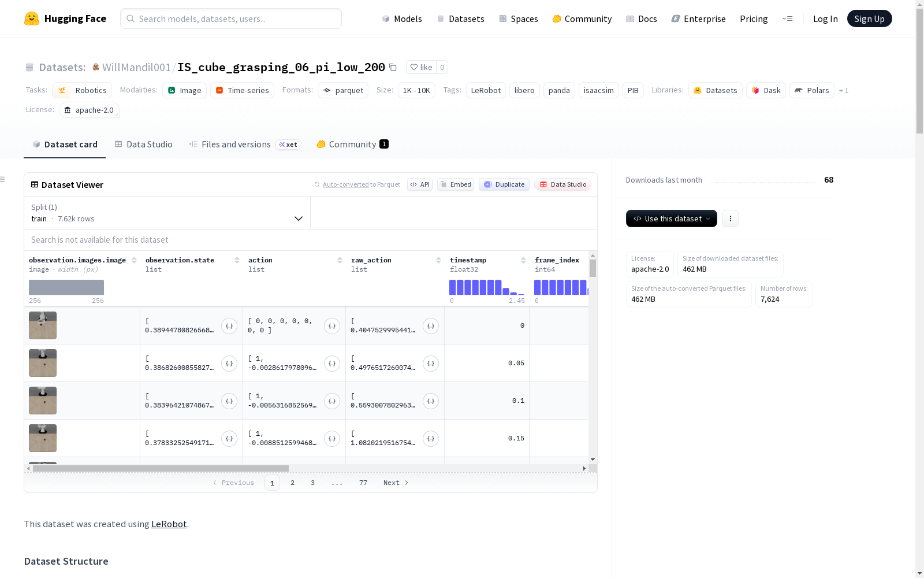
Task: Focus the search models, datasets, users field
Action: click(231, 18)
